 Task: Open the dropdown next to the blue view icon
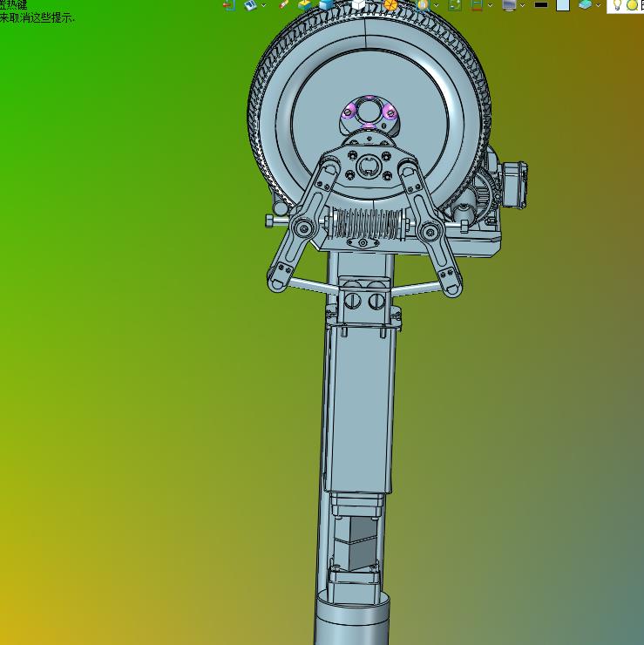(263, 5)
